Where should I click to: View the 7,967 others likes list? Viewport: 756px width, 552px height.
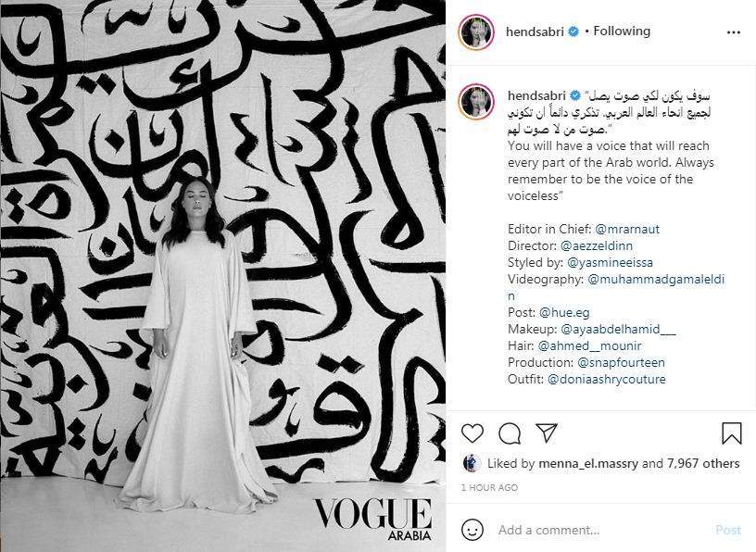703,463
